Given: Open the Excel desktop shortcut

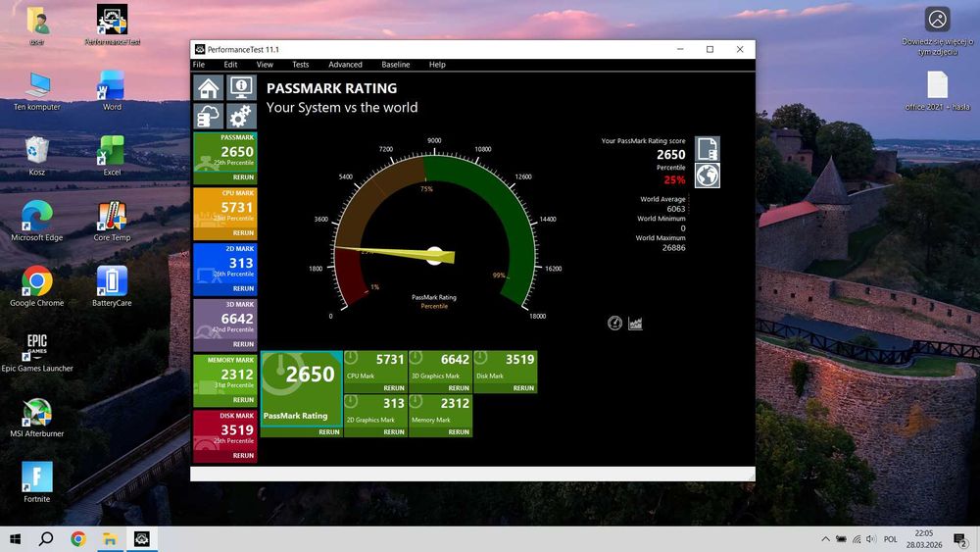Looking at the screenshot, I should [112, 155].
